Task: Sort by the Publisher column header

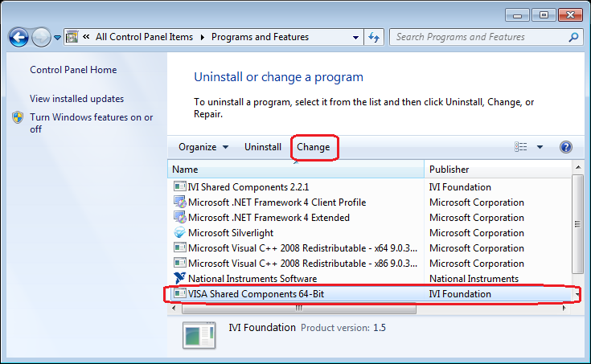Action: point(498,170)
